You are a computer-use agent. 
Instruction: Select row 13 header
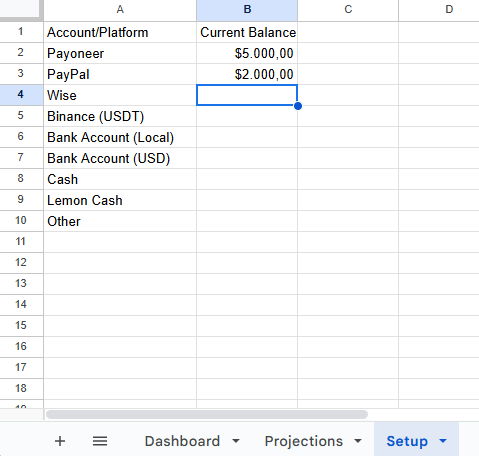point(21,284)
